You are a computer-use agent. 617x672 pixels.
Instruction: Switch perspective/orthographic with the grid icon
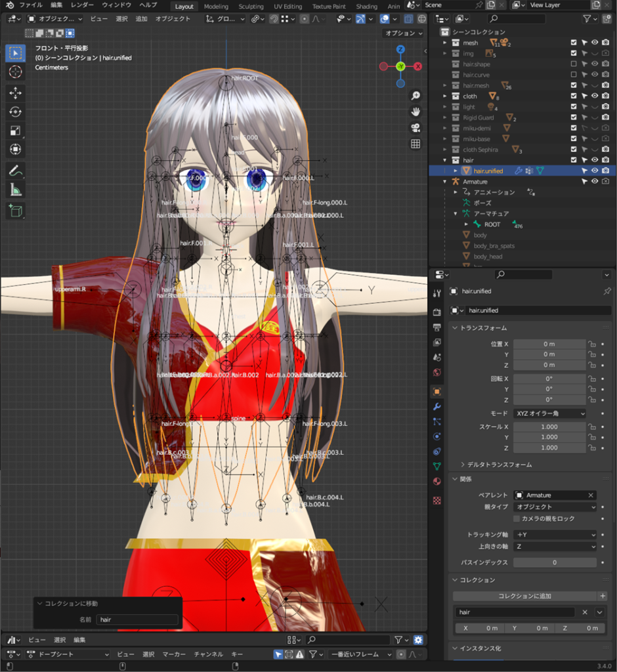pyautogui.click(x=415, y=144)
